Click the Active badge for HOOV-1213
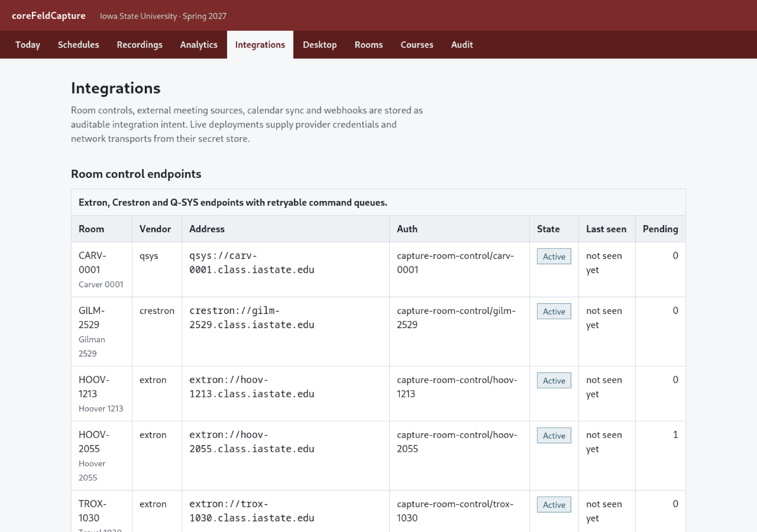The width and height of the screenshot is (757, 532). (x=554, y=381)
